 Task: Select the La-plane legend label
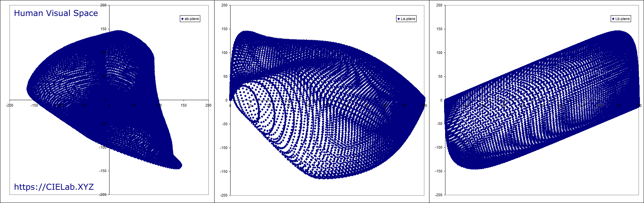tap(408, 19)
